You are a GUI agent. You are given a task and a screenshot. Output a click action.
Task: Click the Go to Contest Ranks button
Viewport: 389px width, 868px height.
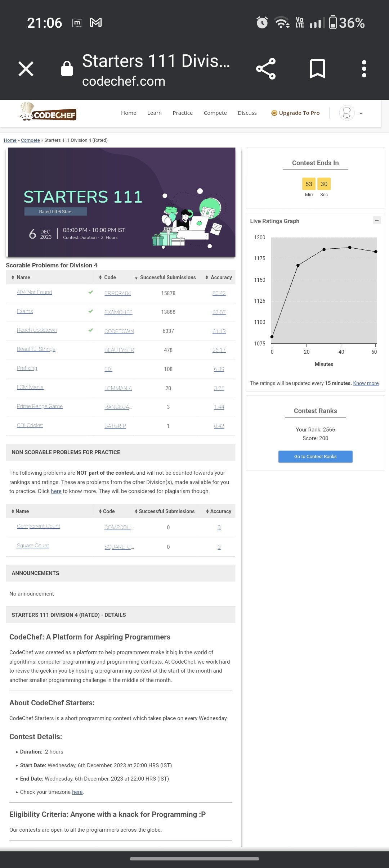[x=316, y=457]
